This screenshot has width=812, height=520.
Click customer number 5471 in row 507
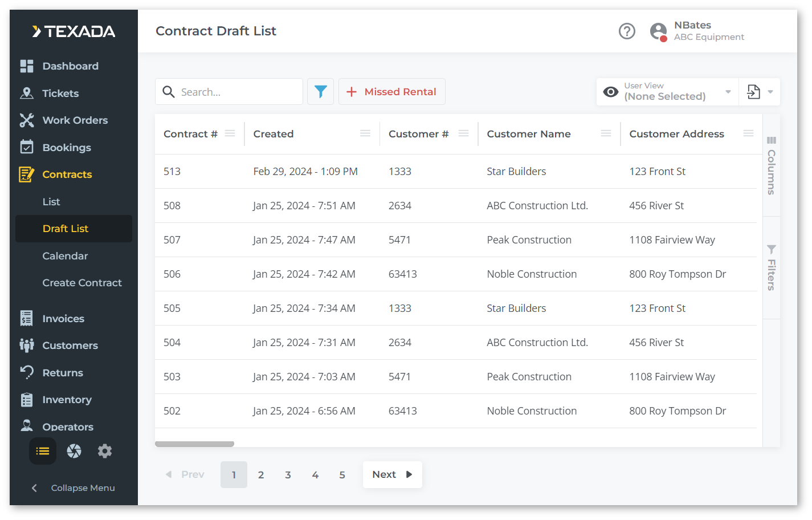point(399,239)
